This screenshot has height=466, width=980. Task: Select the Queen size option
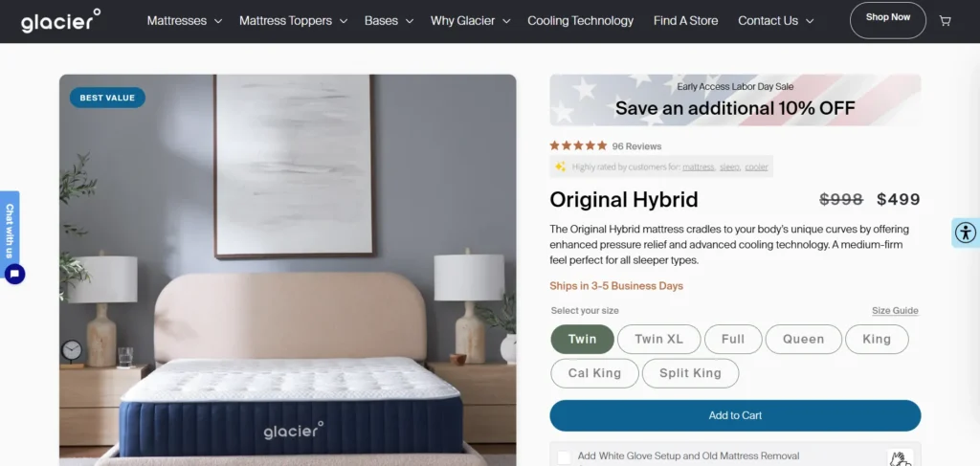tap(804, 339)
